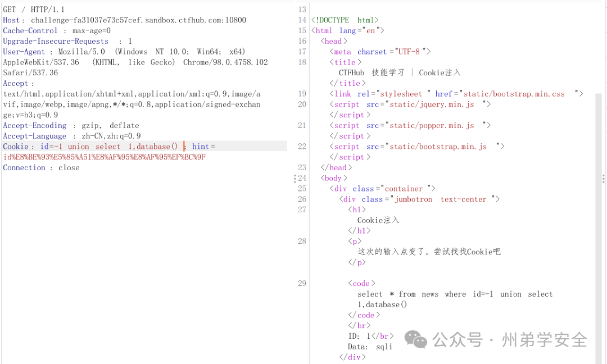607x364 pixels.
Task: Click response line number 14
Action: point(302,20)
